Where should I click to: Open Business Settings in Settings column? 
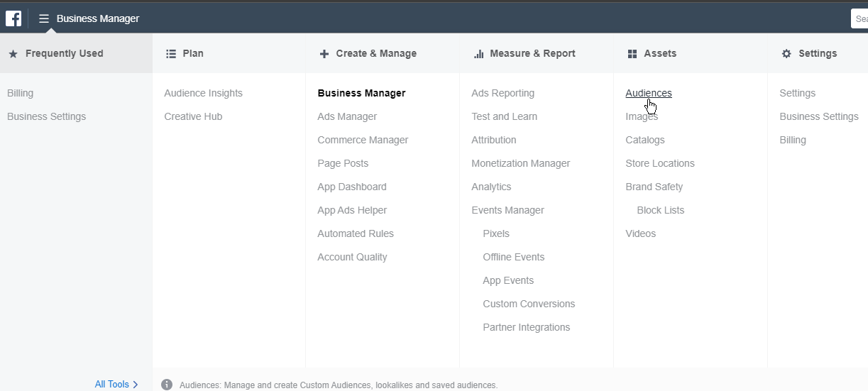click(x=818, y=116)
